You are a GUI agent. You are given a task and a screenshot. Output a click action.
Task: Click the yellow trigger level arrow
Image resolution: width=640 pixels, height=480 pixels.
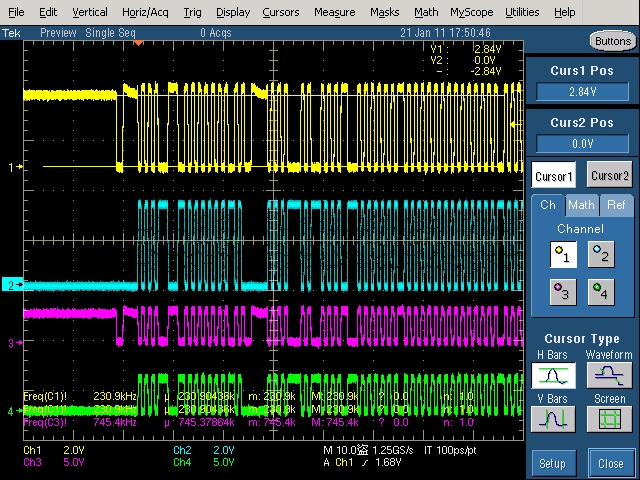[x=516, y=124]
